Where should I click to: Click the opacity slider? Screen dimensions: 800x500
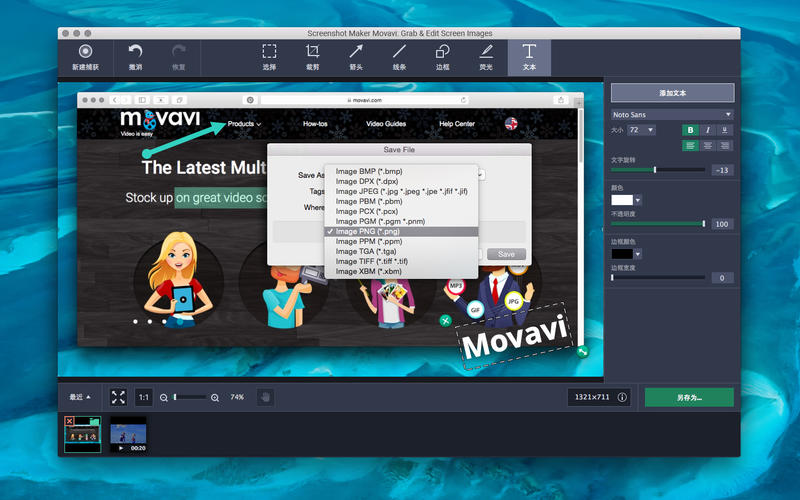click(x=658, y=223)
